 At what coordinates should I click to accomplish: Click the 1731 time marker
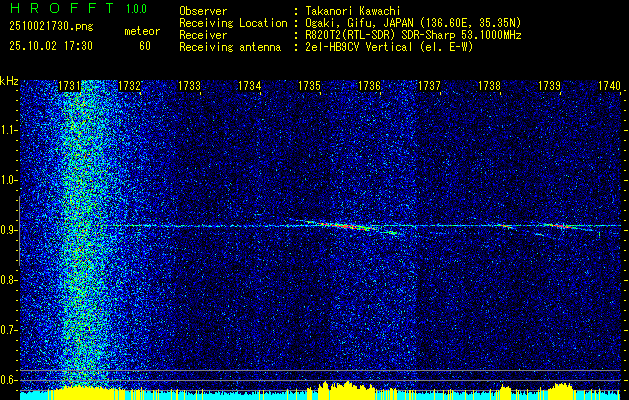point(69,86)
